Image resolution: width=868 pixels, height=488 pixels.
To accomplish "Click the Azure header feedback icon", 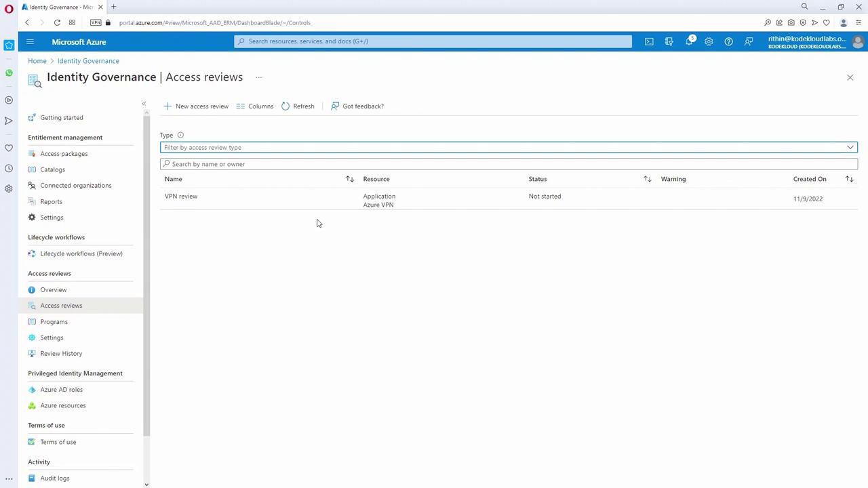I will 749,41.
